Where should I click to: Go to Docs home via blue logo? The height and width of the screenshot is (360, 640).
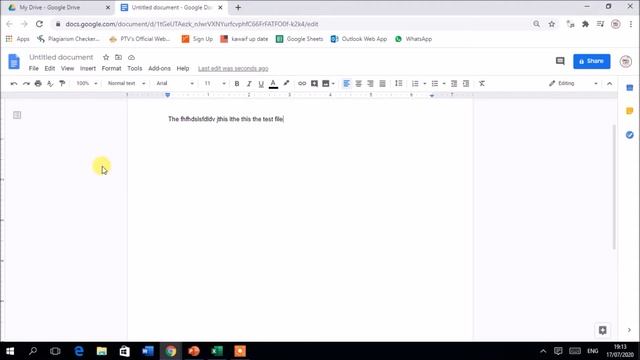[x=14, y=62]
